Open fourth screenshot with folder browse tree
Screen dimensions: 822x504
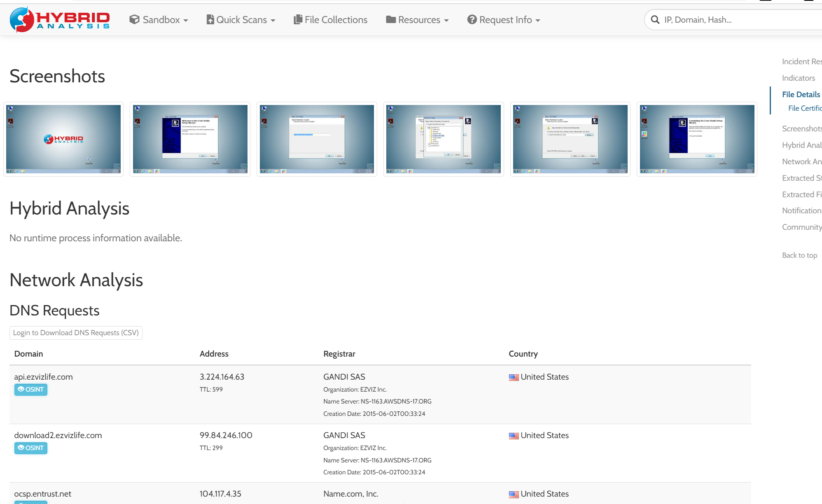coord(444,139)
